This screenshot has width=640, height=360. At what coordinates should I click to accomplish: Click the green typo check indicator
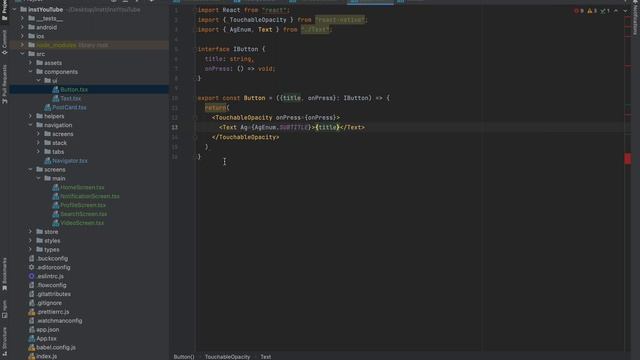[x=605, y=11]
